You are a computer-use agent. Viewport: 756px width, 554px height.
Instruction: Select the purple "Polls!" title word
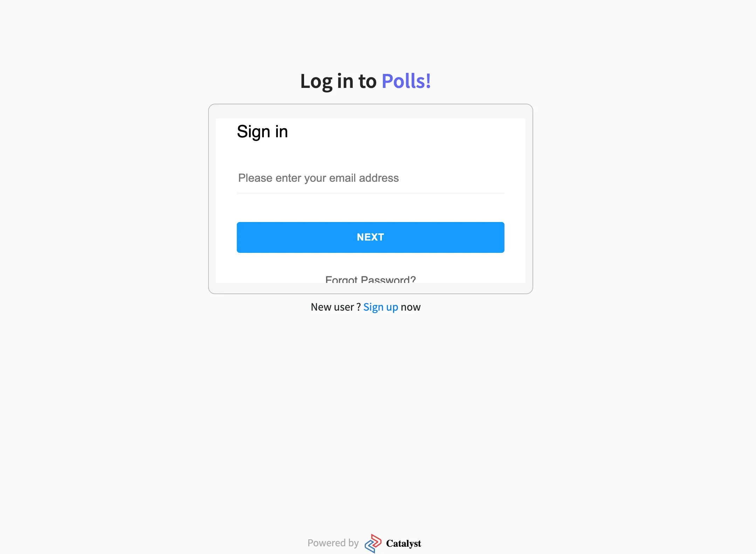click(x=406, y=81)
